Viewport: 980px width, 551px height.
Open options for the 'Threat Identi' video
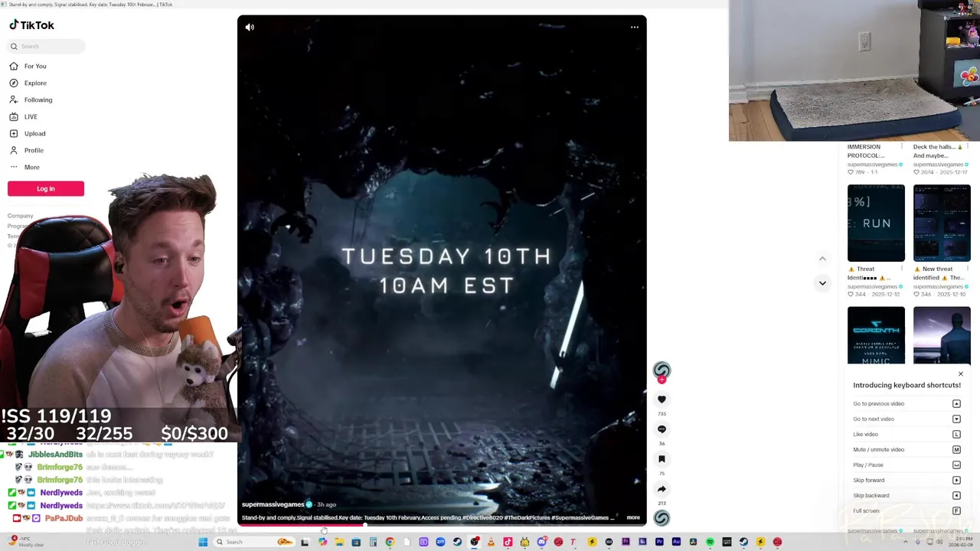click(x=901, y=269)
